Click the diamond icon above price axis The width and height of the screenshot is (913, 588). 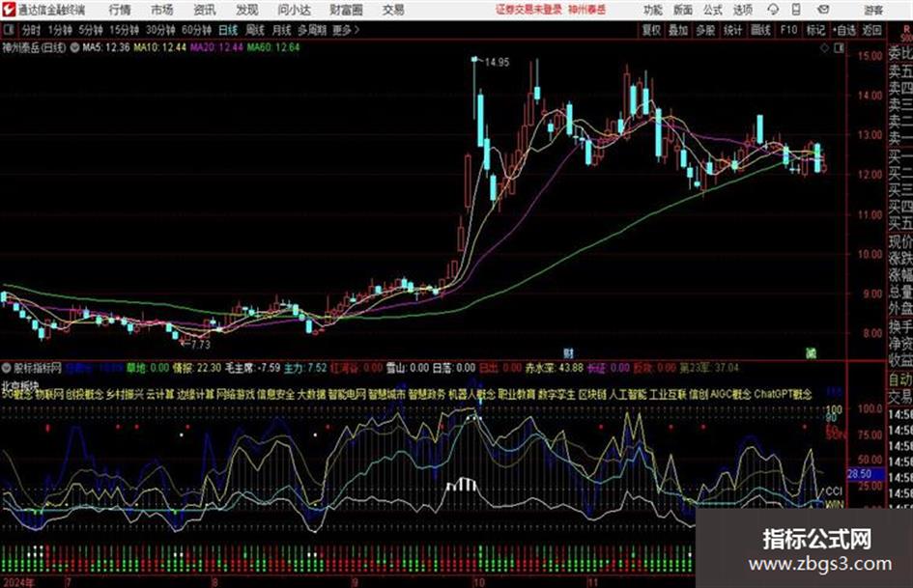(x=824, y=48)
